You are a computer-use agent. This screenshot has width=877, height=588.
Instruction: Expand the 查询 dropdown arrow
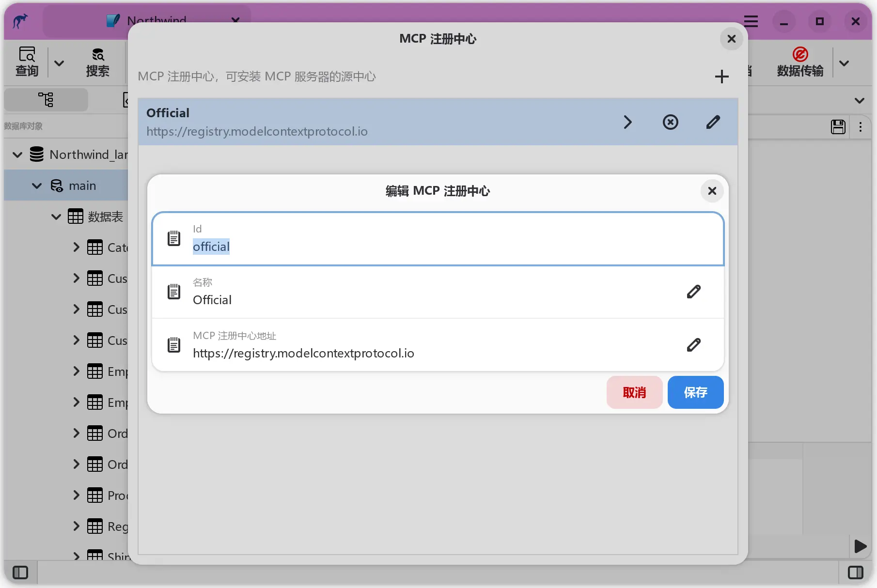(59, 63)
